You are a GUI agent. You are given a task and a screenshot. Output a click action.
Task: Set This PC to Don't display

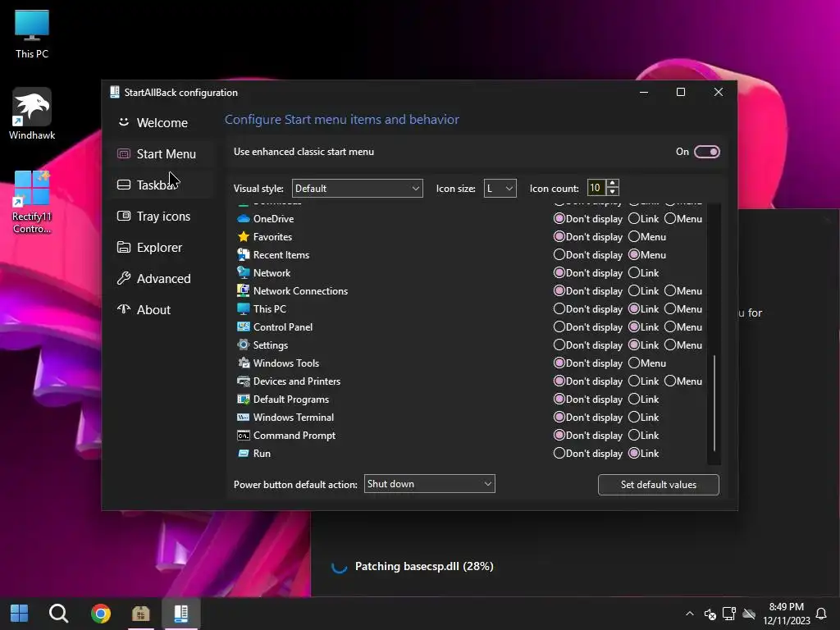pyautogui.click(x=587, y=308)
